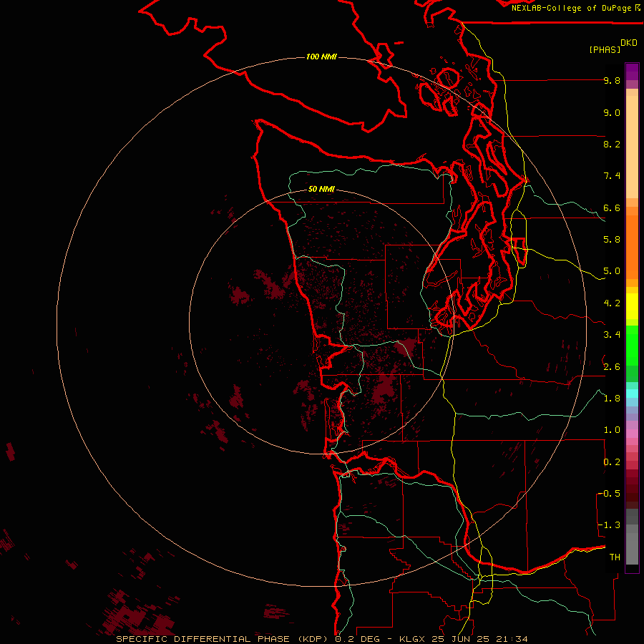Click the (KDP) product abbreviation
Viewport: 644px width, 644px height.
pos(313,639)
